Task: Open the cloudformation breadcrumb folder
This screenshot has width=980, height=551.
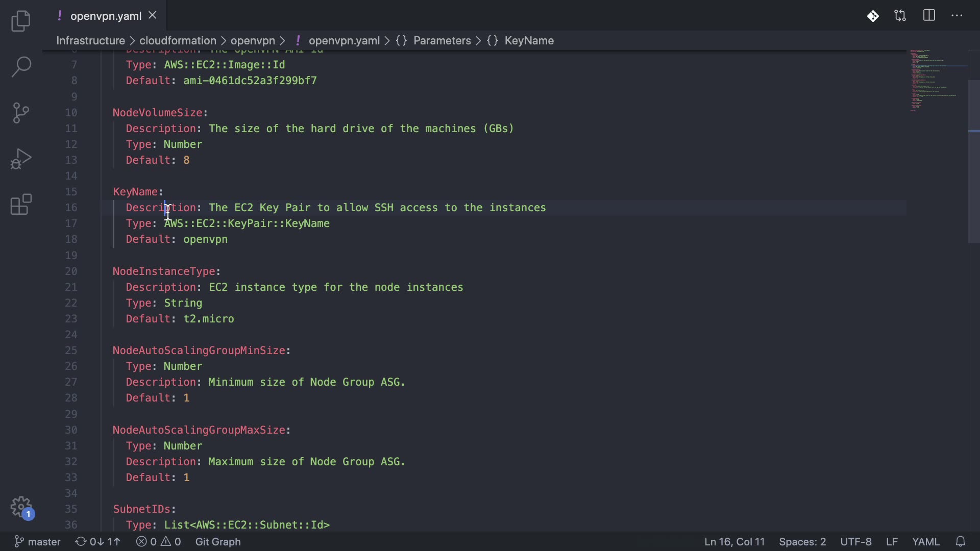Action: coord(178,41)
